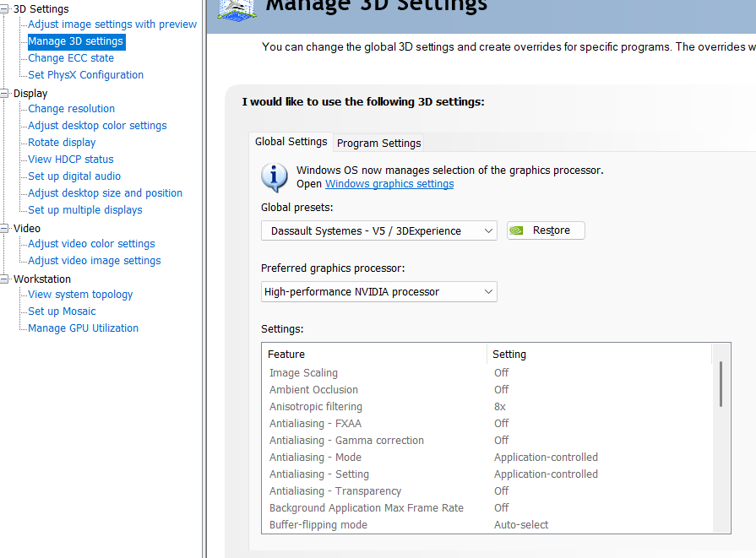Screen dimensions: 756x558
Task: Collapse the Display tree node
Action: pyautogui.click(x=5, y=94)
